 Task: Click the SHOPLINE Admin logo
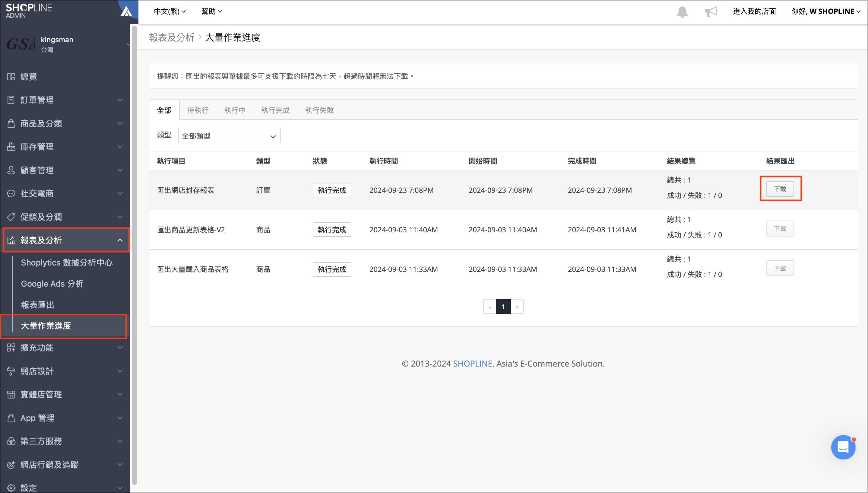tap(29, 10)
